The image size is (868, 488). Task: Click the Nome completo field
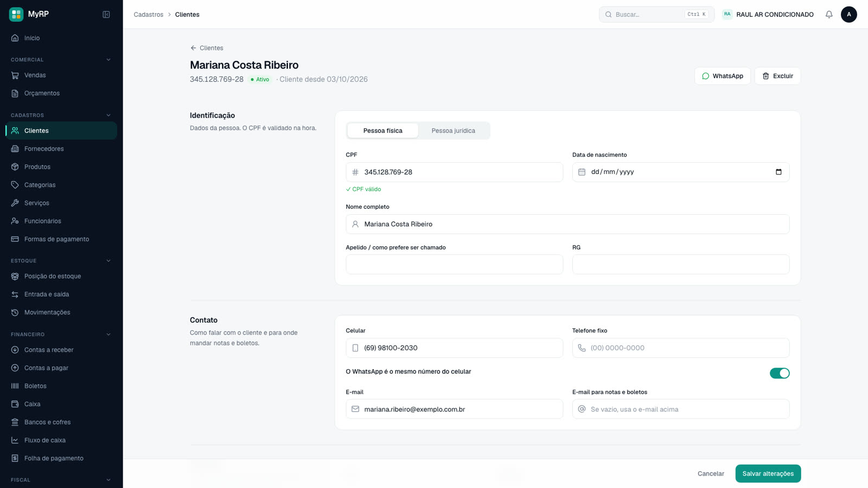[567, 224]
